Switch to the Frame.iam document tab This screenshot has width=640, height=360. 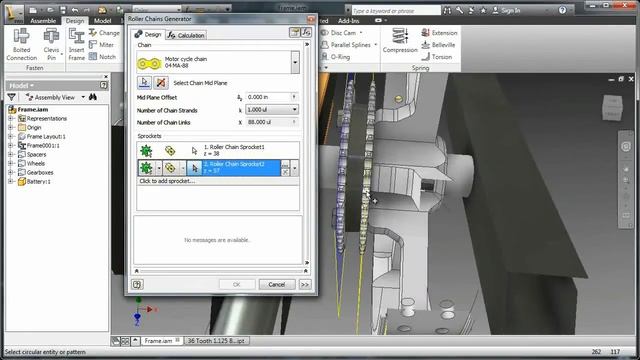(x=162, y=340)
